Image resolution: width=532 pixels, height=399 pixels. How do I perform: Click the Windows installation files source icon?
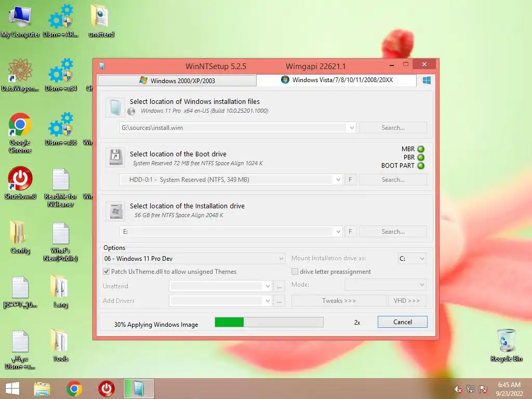(x=115, y=107)
